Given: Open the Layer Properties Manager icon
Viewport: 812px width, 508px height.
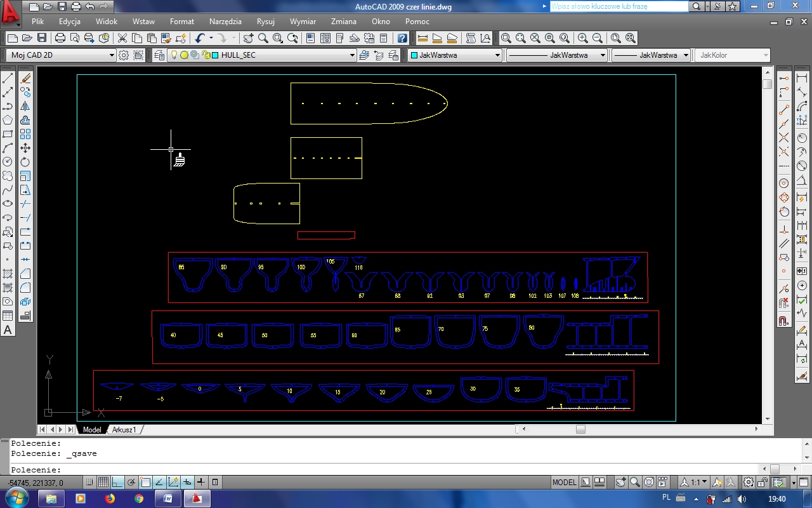Looking at the screenshot, I should pyautogui.click(x=159, y=55).
